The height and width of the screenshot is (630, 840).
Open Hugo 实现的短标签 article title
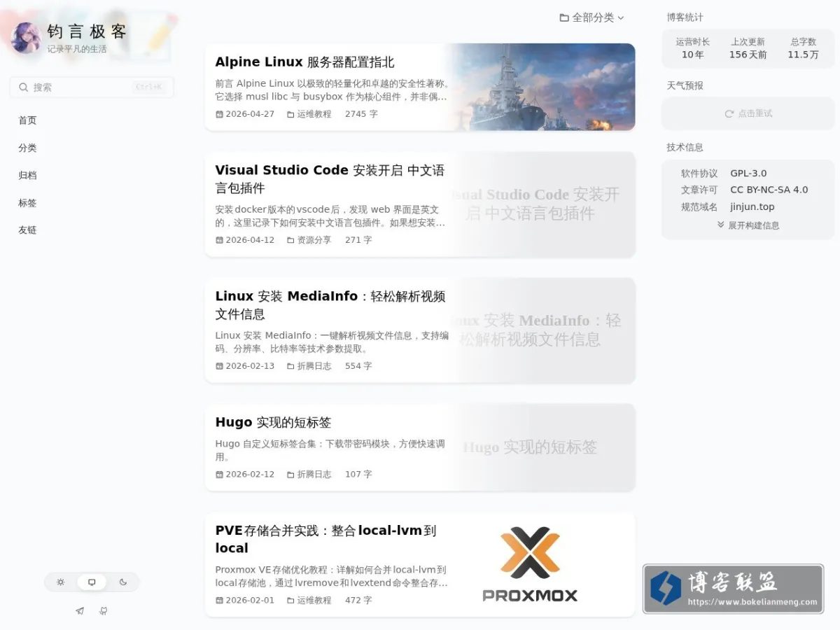[273, 422]
